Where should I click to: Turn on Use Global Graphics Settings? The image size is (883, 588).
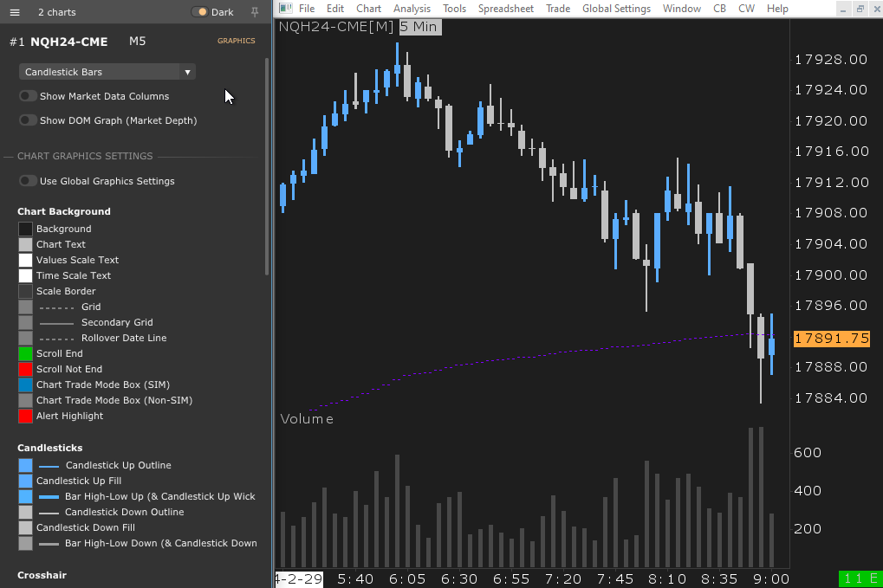pyautogui.click(x=26, y=181)
